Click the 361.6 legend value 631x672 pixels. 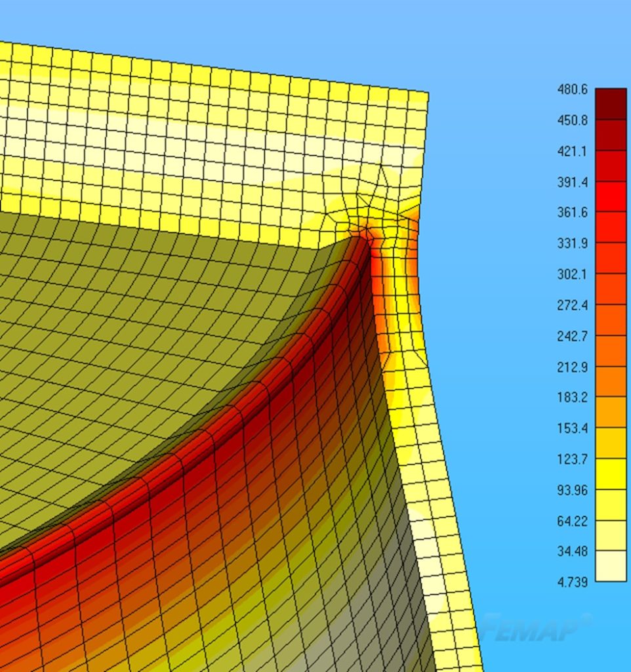coord(573,213)
